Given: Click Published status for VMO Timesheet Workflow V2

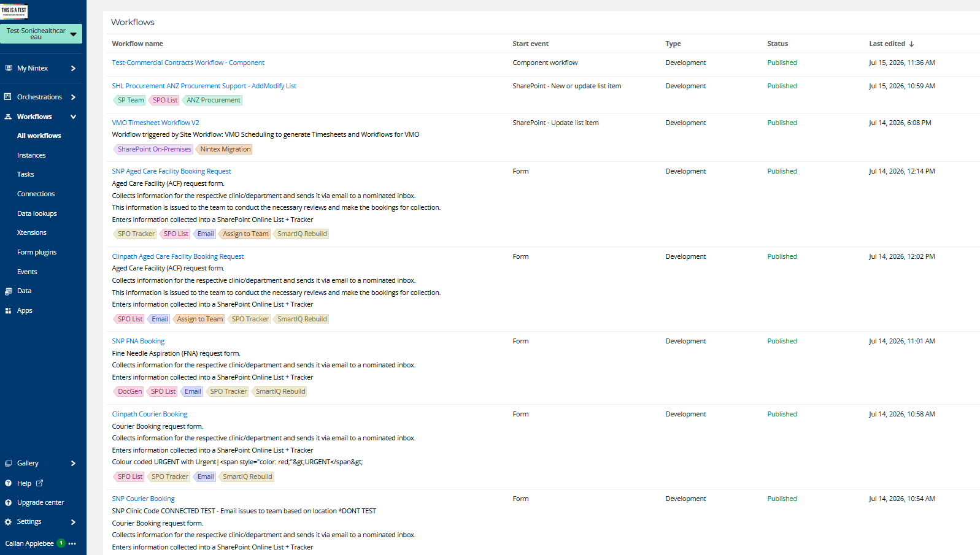Looking at the screenshot, I should tap(782, 123).
